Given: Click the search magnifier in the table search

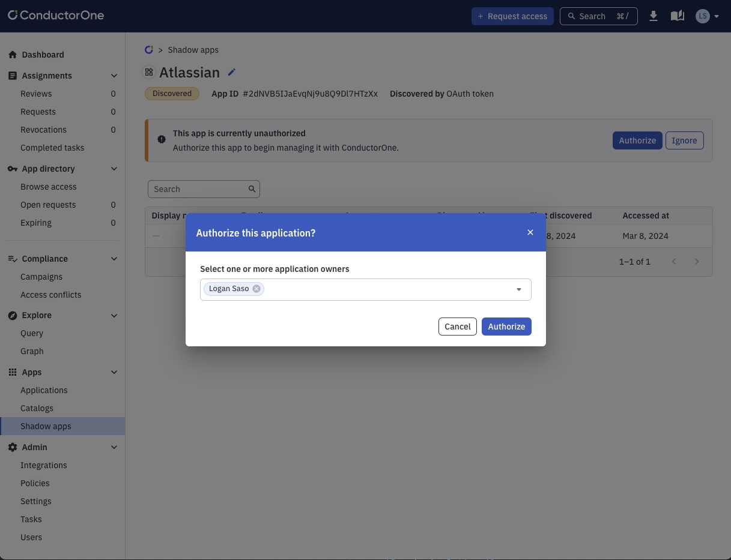Looking at the screenshot, I should point(252,188).
